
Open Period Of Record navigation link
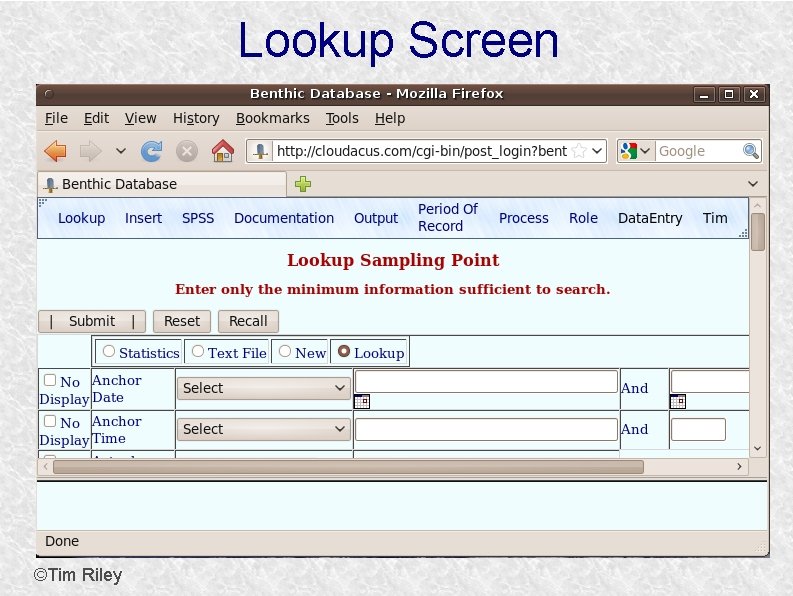pyautogui.click(x=448, y=218)
